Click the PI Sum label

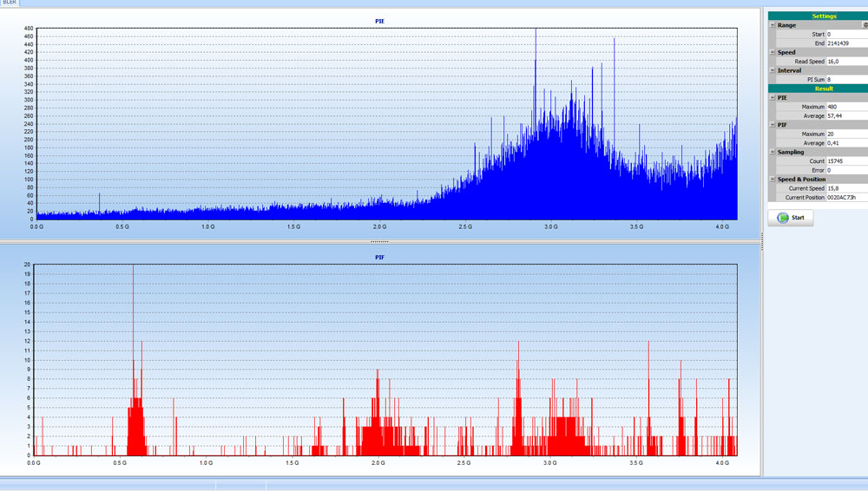pyautogui.click(x=815, y=80)
